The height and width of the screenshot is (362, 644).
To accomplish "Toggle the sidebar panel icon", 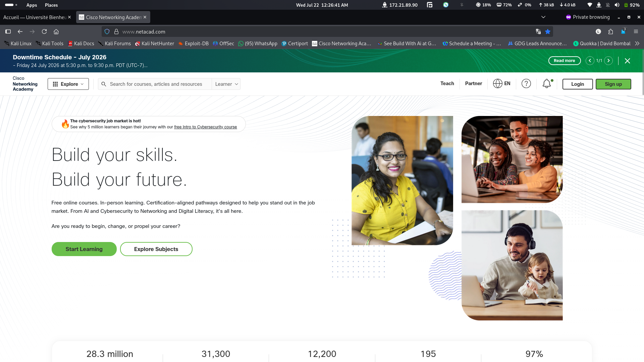I will point(8,32).
